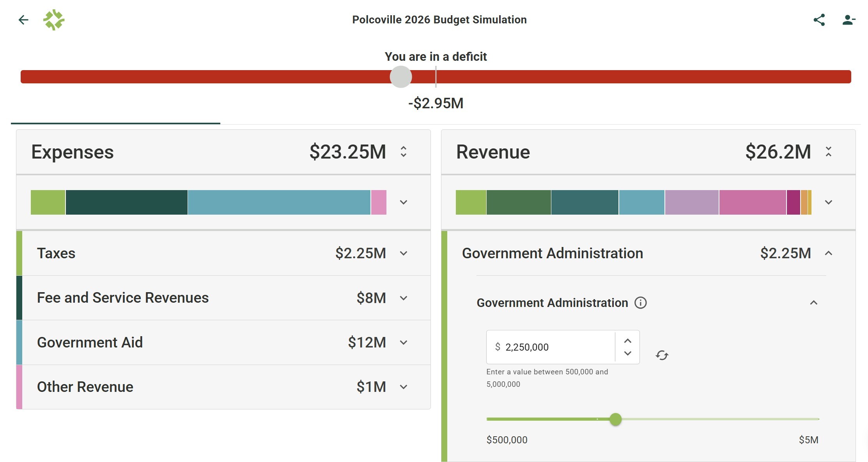This screenshot has width=868, height=462.
Task: Collapse the Government Administration $2.25M section
Action: pyautogui.click(x=829, y=253)
